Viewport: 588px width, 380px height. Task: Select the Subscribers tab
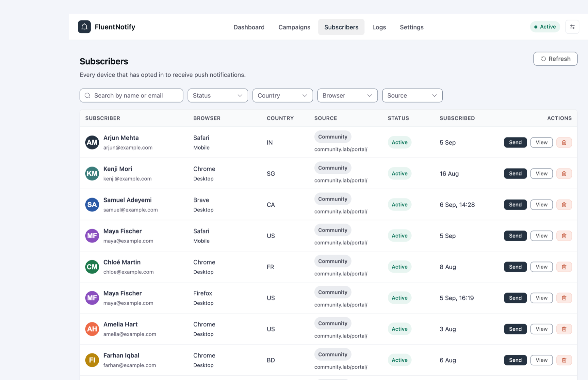click(x=341, y=27)
